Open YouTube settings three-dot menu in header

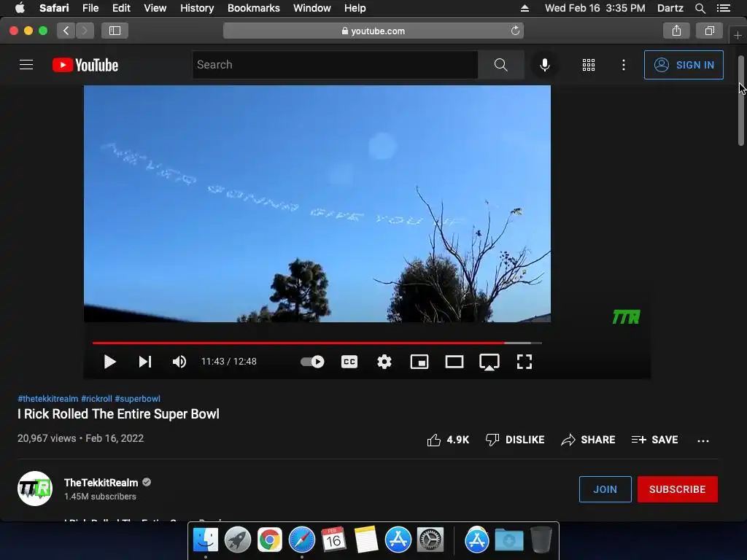[x=624, y=65]
